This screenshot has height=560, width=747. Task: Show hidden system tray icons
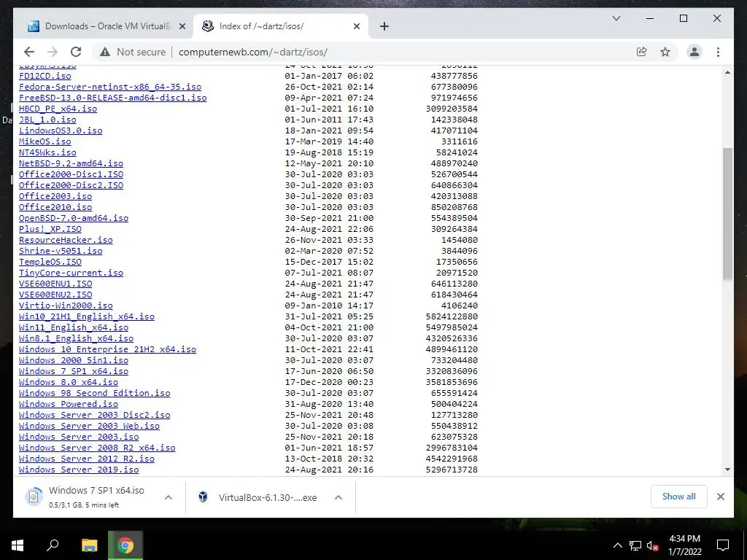pos(617,545)
